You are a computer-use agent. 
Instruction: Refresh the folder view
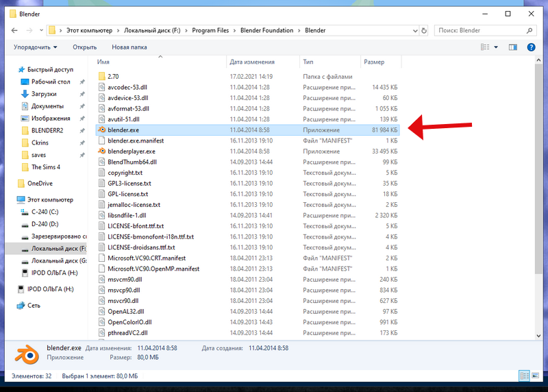pyautogui.click(x=424, y=30)
